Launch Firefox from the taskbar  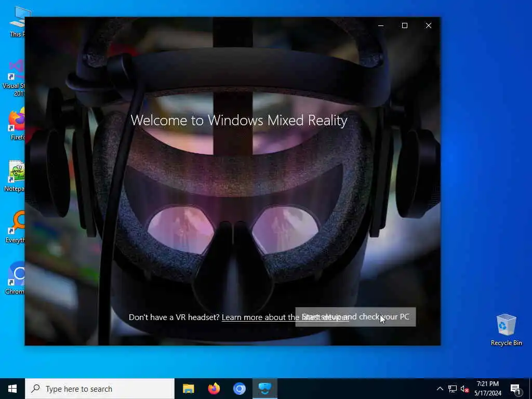[x=214, y=389]
